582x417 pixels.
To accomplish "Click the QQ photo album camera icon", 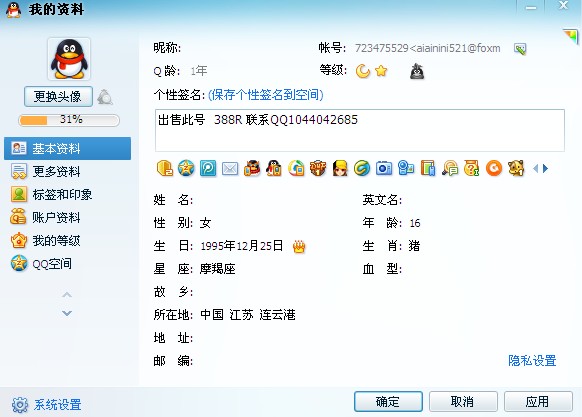I will point(384,169).
